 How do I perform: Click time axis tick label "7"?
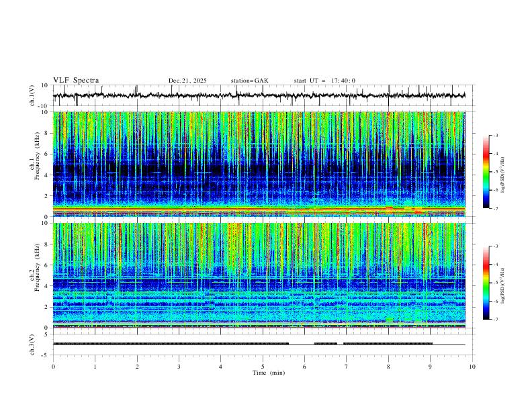point(347,367)
